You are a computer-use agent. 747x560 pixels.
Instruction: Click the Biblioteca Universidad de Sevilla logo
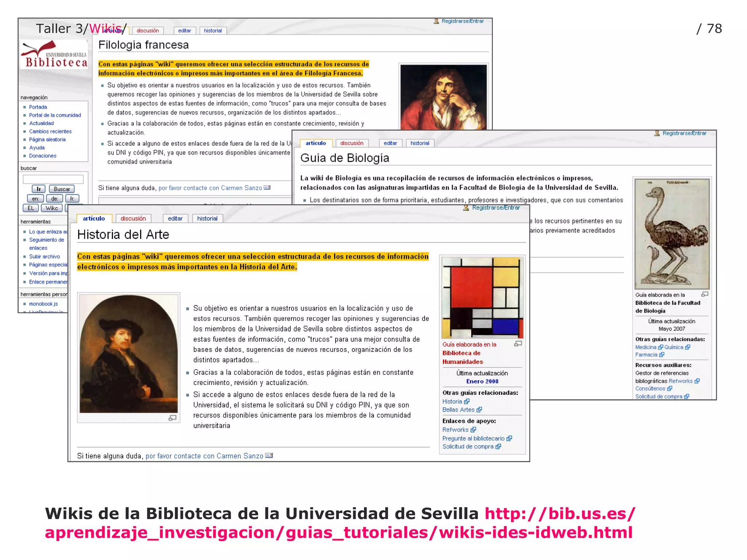55,55
